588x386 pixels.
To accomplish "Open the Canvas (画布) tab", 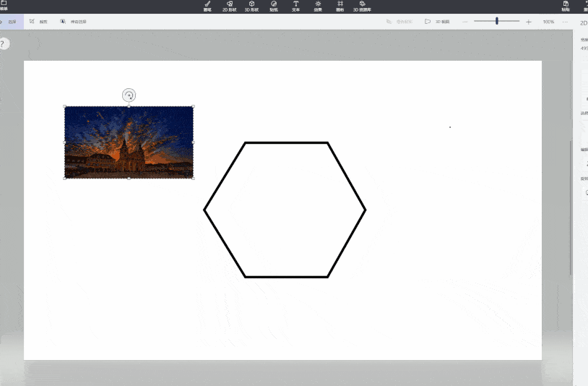I will 340,7.
